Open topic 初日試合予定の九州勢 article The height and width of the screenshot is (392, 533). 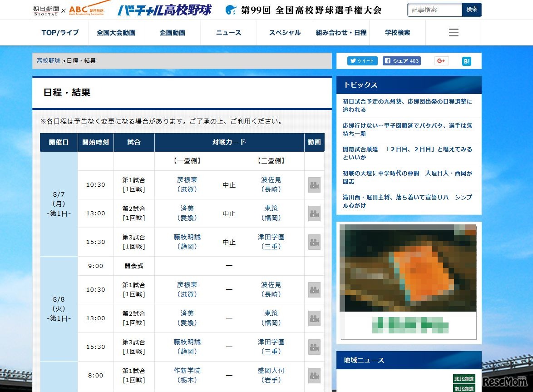[407, 106]
